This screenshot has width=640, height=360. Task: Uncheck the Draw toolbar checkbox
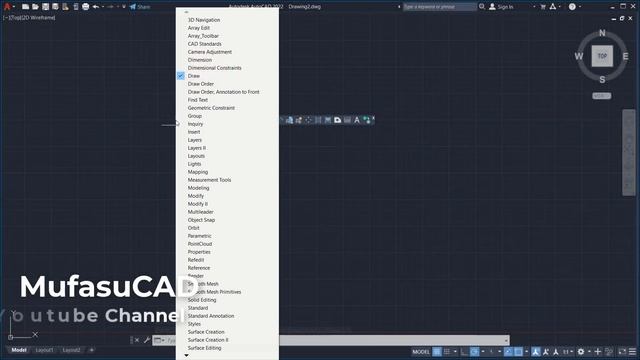coord(180,76)
